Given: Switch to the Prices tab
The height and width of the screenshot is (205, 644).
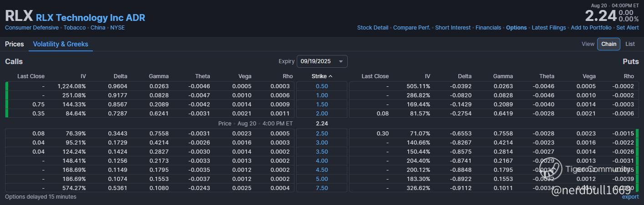Looking at the screenshot, I should tap(14, 44).
